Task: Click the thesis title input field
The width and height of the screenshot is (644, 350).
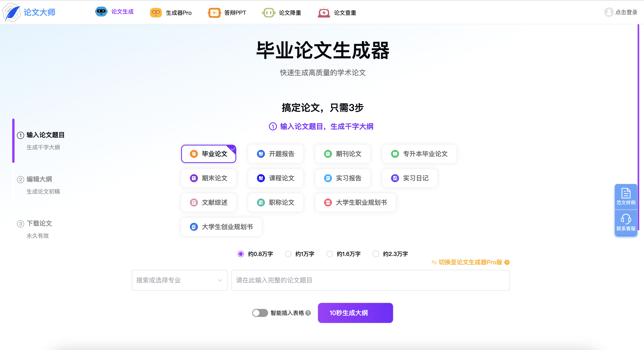Action: pos(370,280)
